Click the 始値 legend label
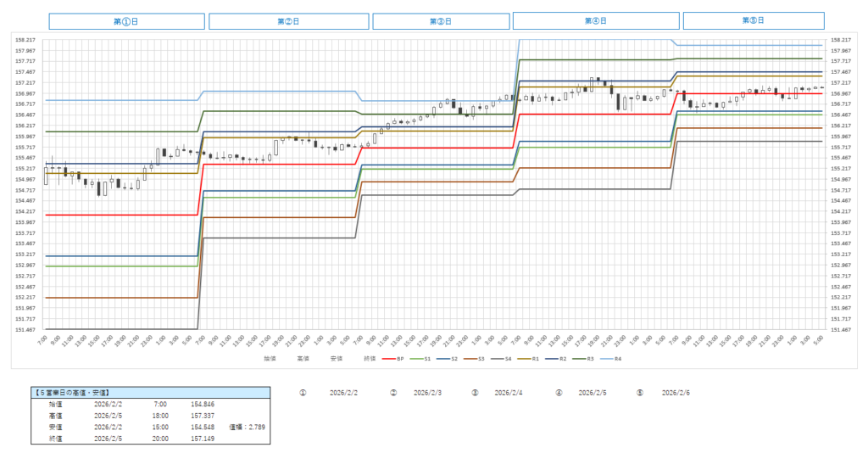This screenshot has height=453, width=868. click(270, 359)
